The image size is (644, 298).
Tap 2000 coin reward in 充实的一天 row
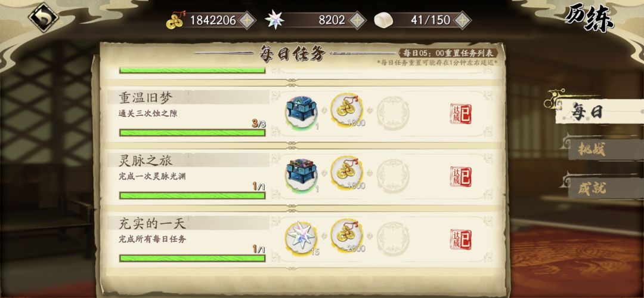(x=347, y=236)
